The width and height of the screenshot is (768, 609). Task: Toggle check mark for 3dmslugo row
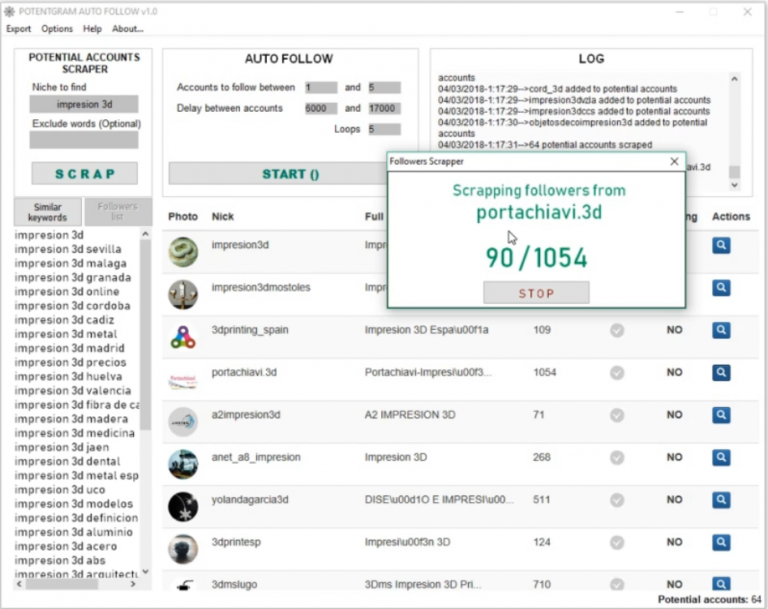[x=617, y=584]
